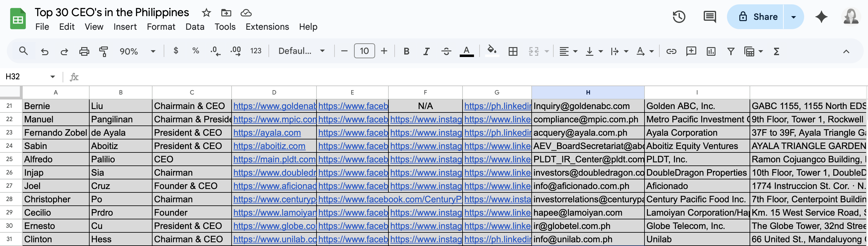Screen dimensions: 868x246
Task: Format as percent
Action: [x=195, y=51]
